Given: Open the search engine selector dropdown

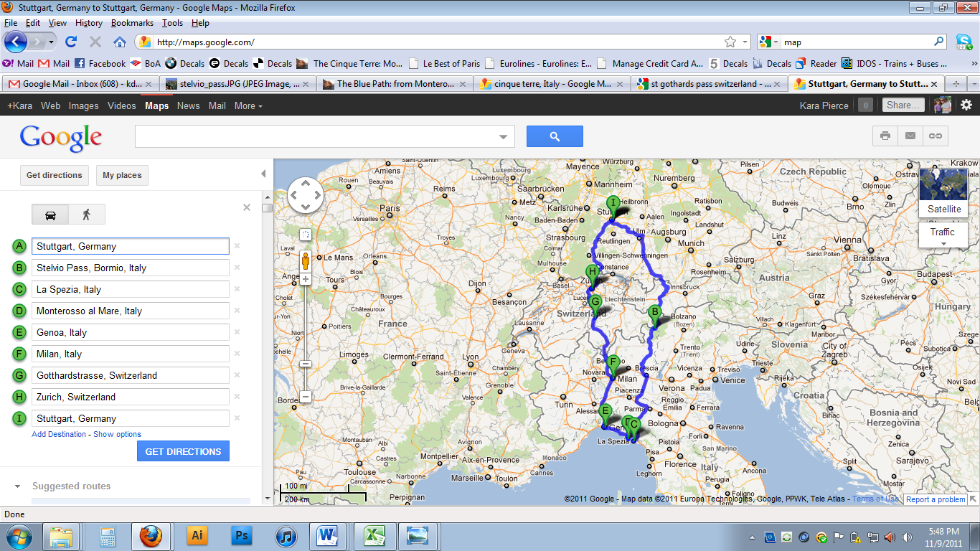Looking at the screenshot, I should coord(776,42).
